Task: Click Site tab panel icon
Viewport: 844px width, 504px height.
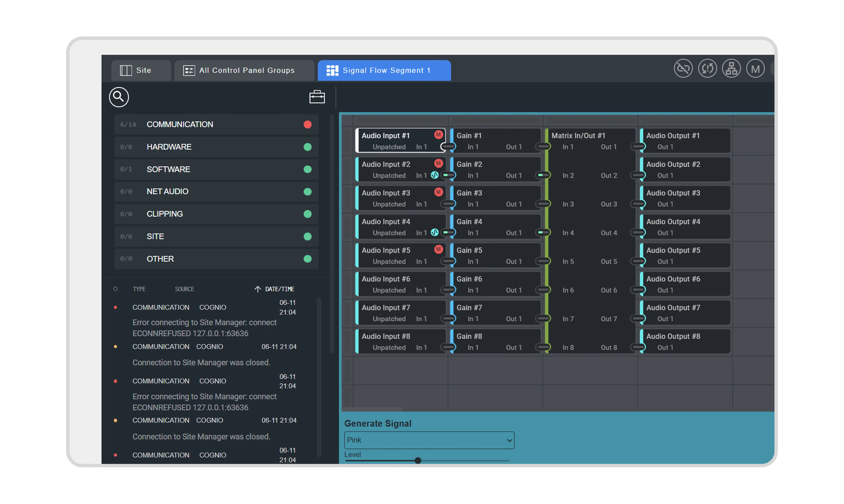Action: click(126, 71)
